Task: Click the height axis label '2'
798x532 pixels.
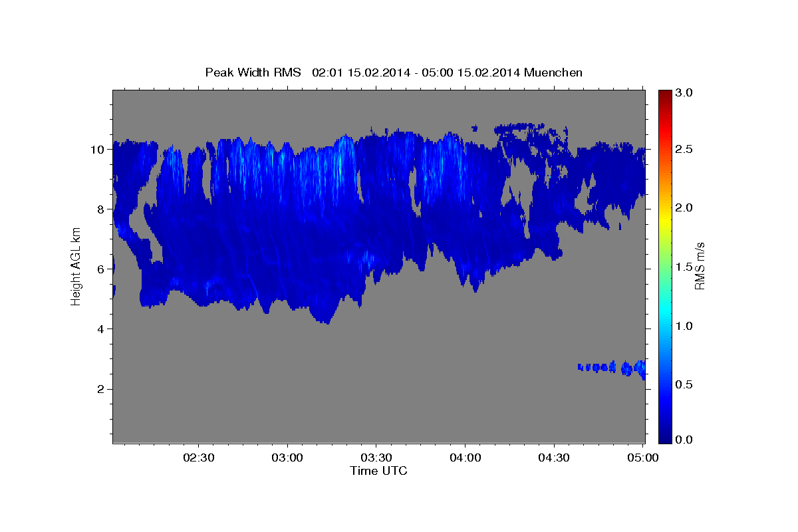Action: pyautogui.click(x=102, y=389)
